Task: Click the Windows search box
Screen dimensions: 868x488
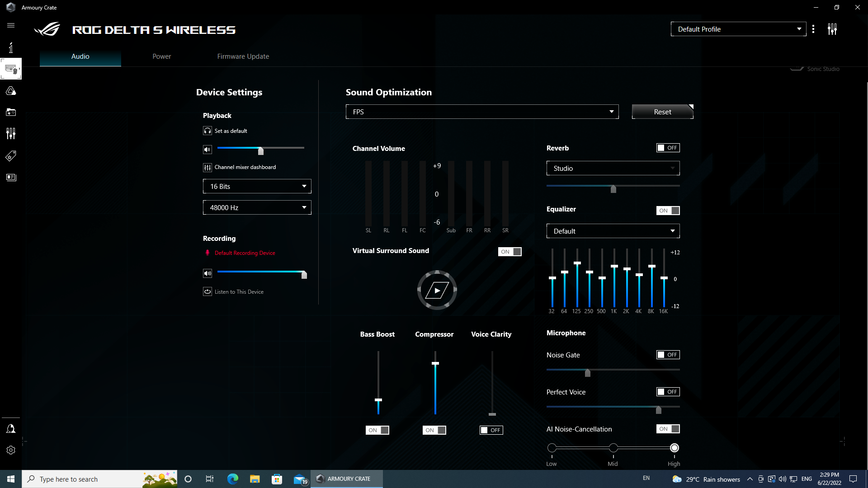Action: (99, 479)
